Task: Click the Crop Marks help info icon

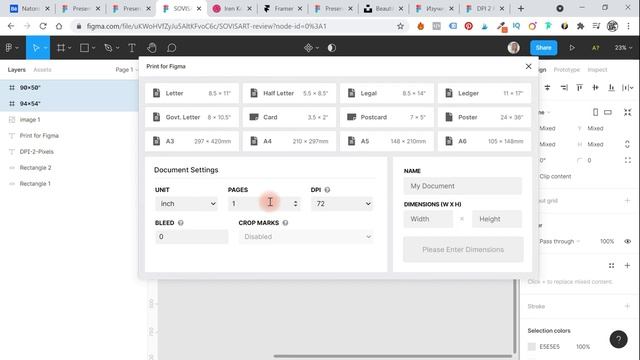Action: click(285, 223)
